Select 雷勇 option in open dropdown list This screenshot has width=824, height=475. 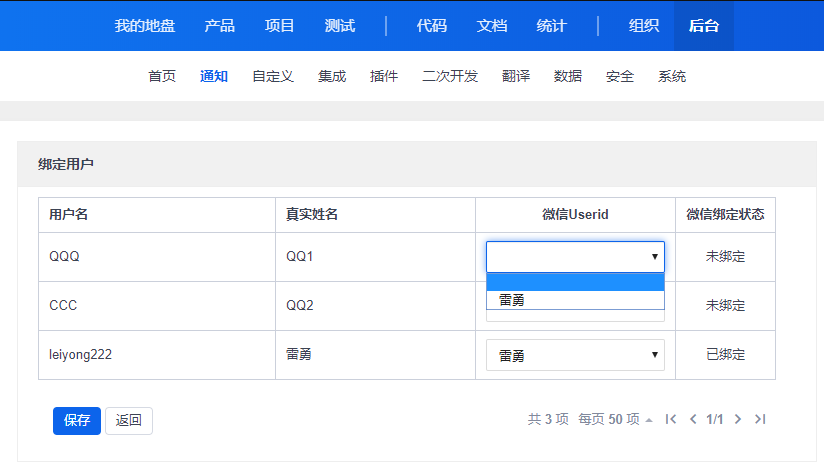tap(575, 300)
